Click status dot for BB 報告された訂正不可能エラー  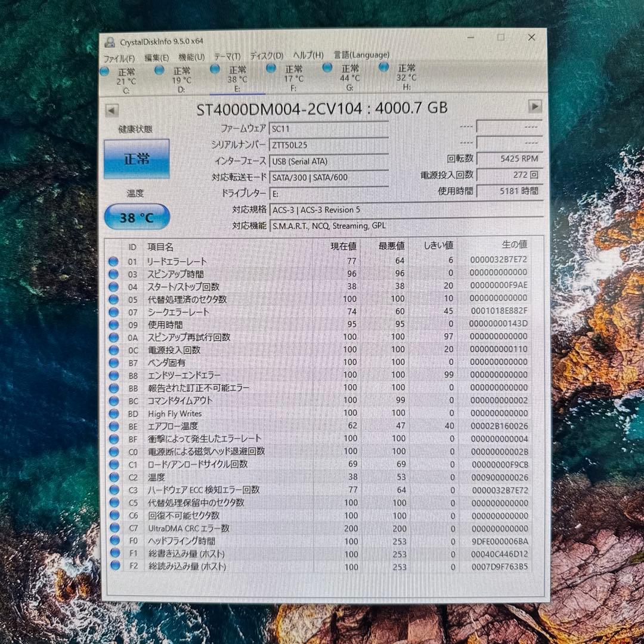tap(114, 389)
